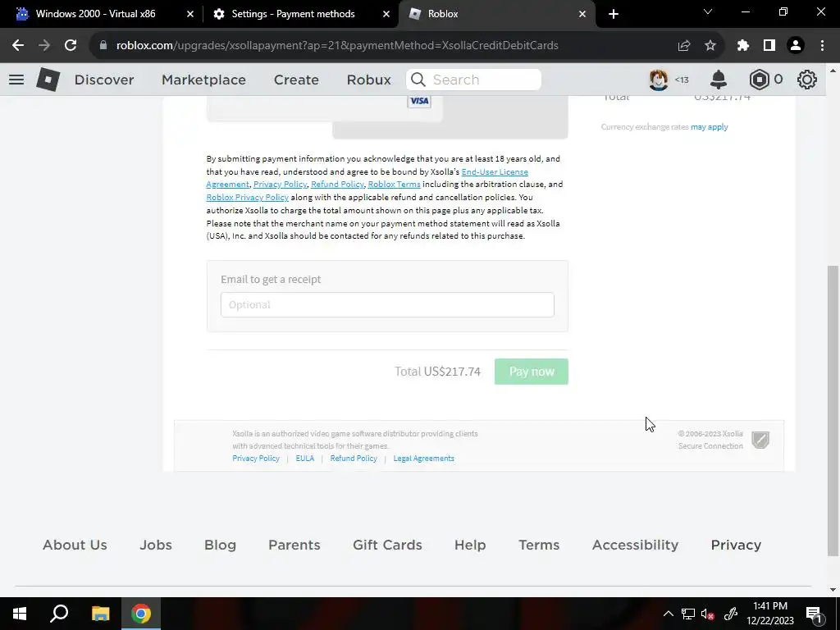Click the 'may apply' exchange rates link
The image size is (840, 630).
point(710,127)
